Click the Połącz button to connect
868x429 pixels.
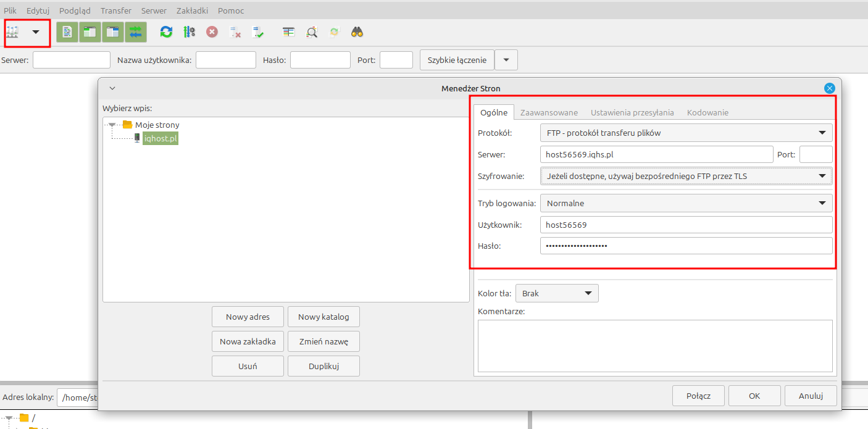(698, 396)
